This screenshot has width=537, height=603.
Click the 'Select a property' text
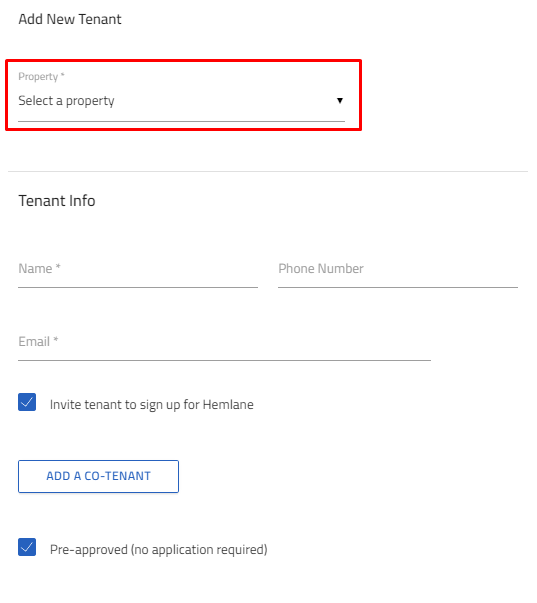(66, 101)
